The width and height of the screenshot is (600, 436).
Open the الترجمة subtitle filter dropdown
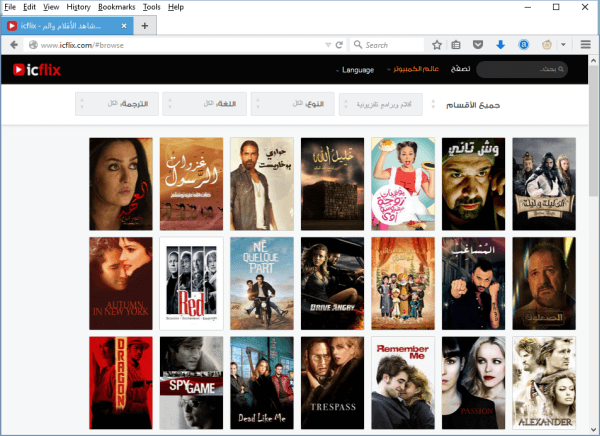pos(117,104)
